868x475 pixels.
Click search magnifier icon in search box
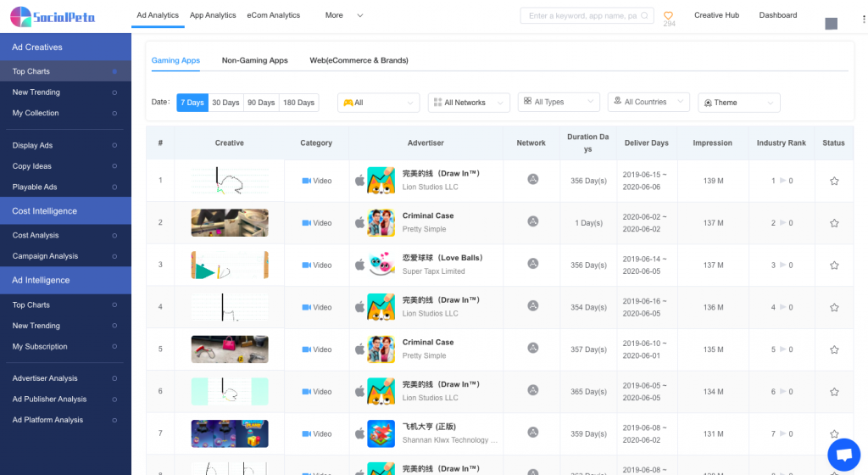pos(644,15)
